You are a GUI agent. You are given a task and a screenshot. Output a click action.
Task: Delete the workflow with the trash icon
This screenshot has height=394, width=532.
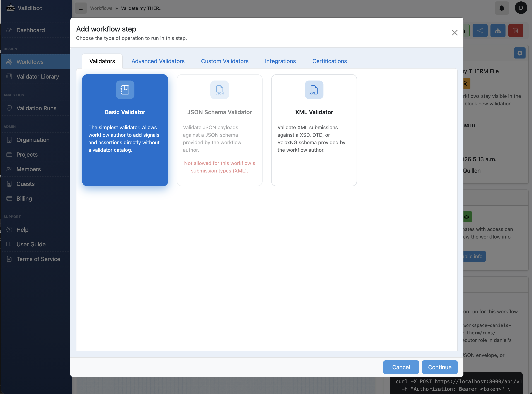[x=516, y=31]
